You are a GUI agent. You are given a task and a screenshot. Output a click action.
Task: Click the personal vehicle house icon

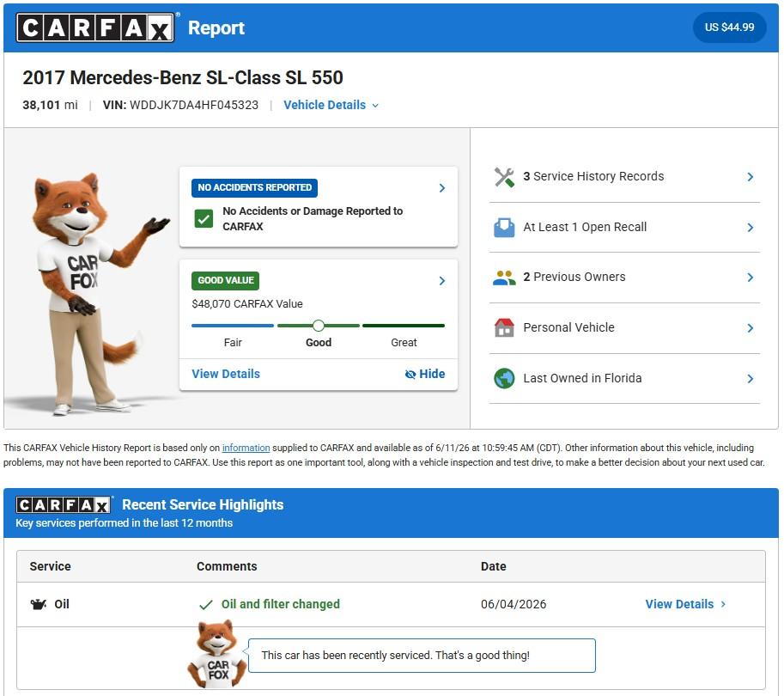[x=504, y=327]
